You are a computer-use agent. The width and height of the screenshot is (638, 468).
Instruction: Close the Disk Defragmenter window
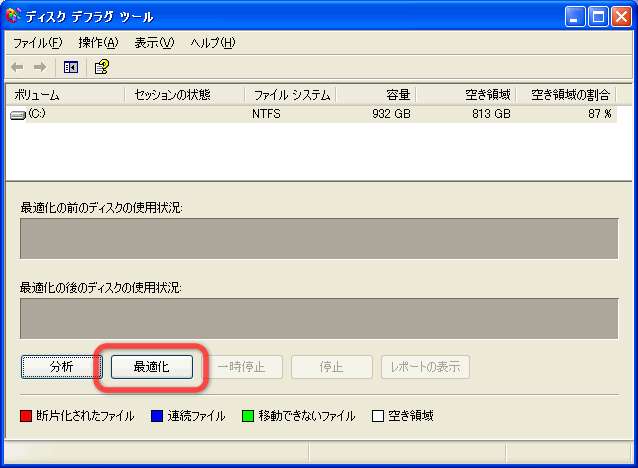click(622, 17)
